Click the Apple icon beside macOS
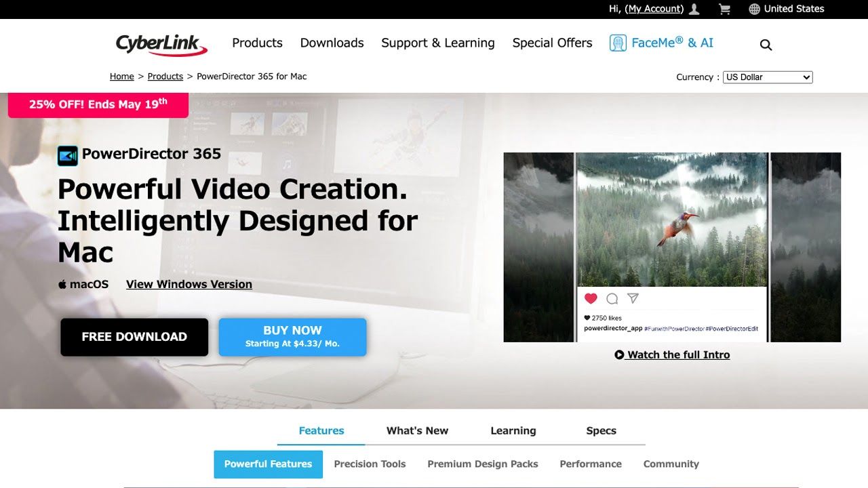The height and width of the screenshot is (488, 868). point(62,284)
